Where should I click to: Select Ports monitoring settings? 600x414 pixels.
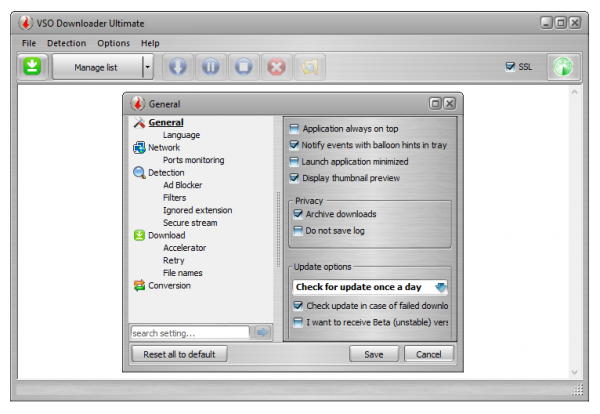click(x=194, y=160)
